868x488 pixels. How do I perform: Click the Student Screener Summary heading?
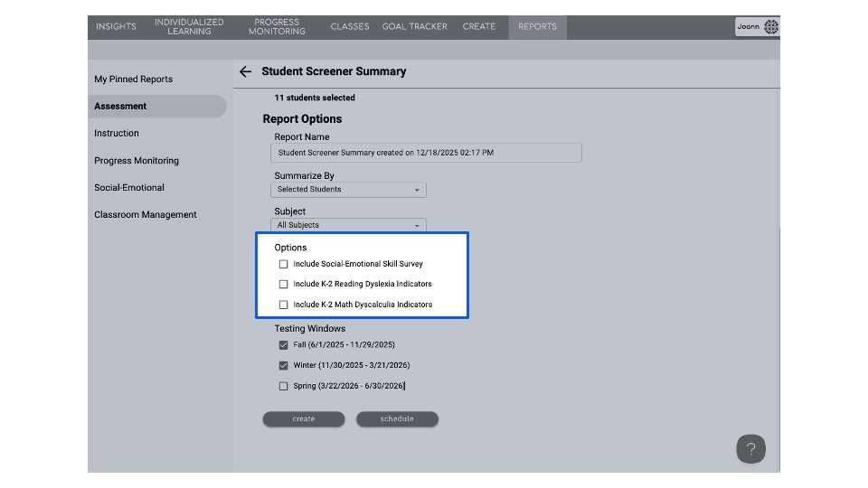click(x=334, y=71)
